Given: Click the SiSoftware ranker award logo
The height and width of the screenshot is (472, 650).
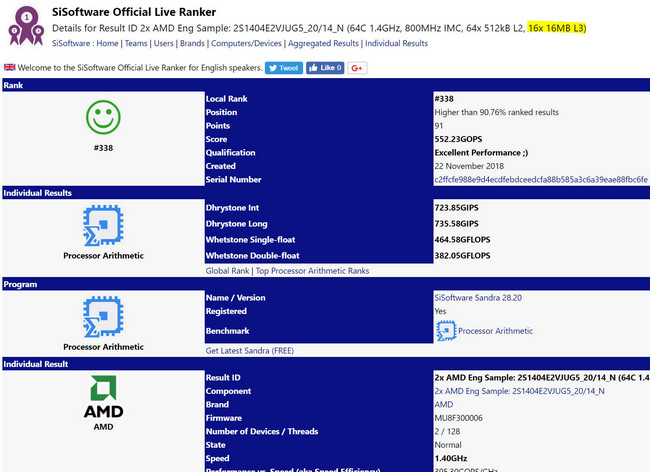Looking at the screenshot, I should (24, 26).
